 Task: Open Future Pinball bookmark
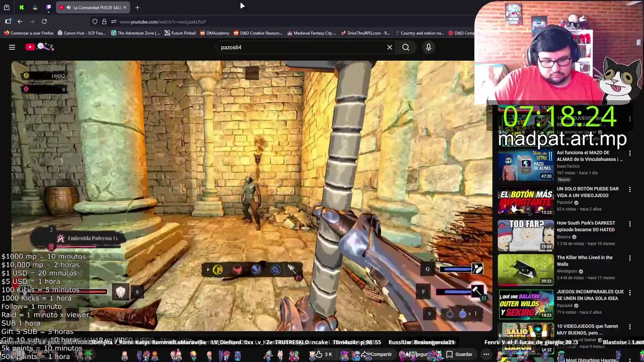[x=180, y=33]
